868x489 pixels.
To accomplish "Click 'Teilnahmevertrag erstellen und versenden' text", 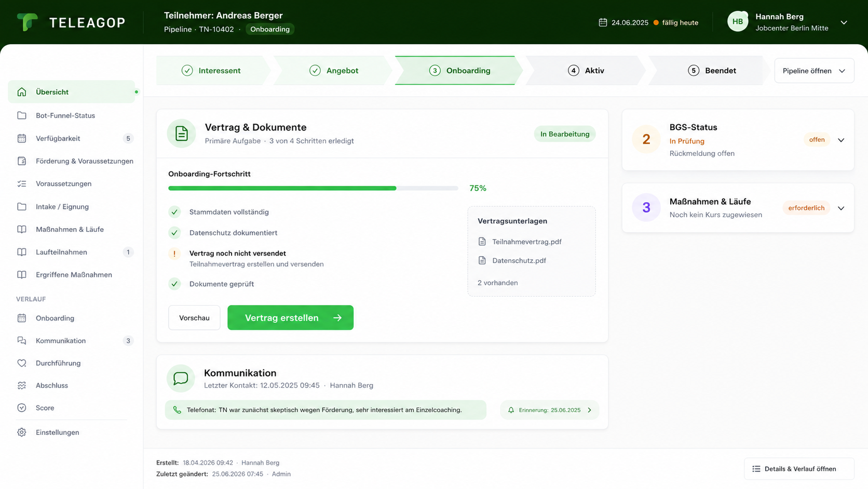I will (256, 264).
